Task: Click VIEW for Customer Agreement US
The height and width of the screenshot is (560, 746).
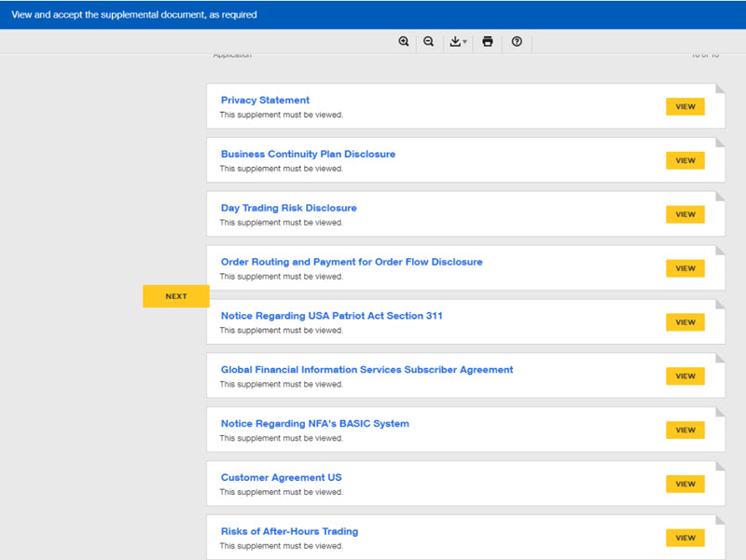Action: pyautogui.click(x=684, y=484)
